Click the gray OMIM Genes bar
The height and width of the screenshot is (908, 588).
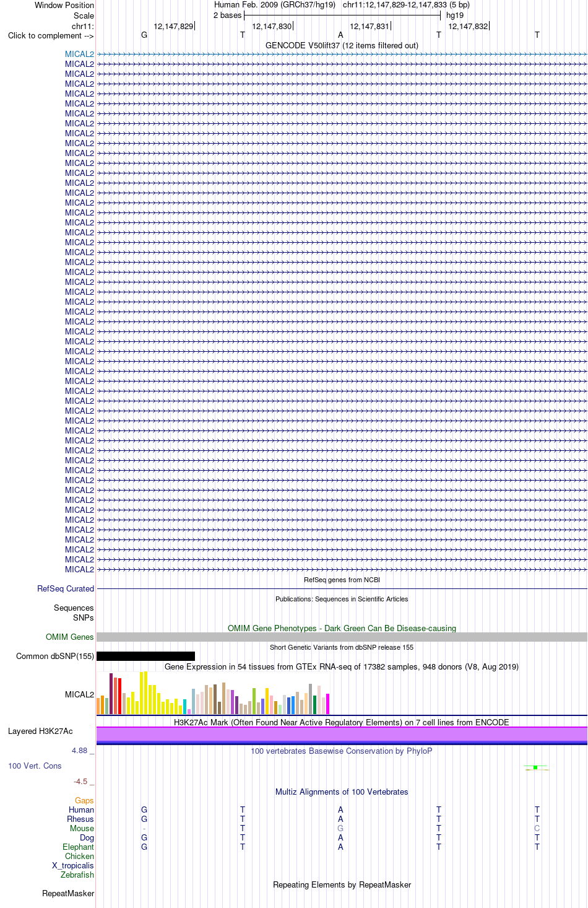pyautogui.click(x=342, y=637)
